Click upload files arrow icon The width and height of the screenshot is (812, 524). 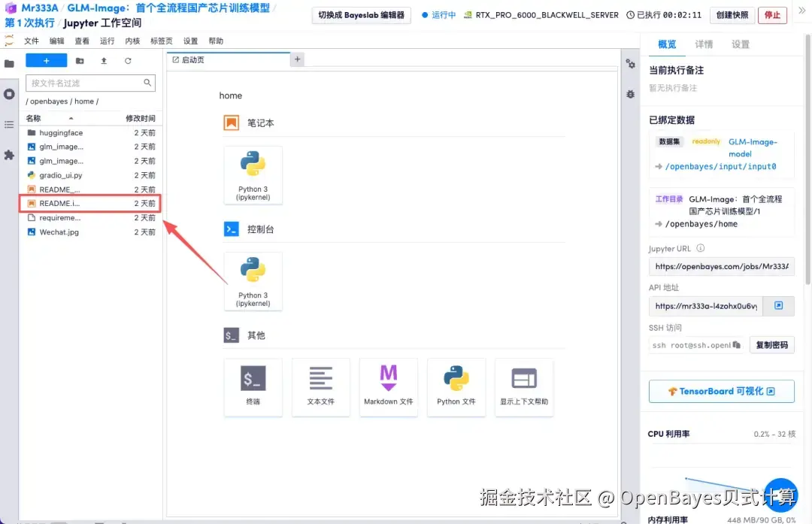(x=104, y=61)
